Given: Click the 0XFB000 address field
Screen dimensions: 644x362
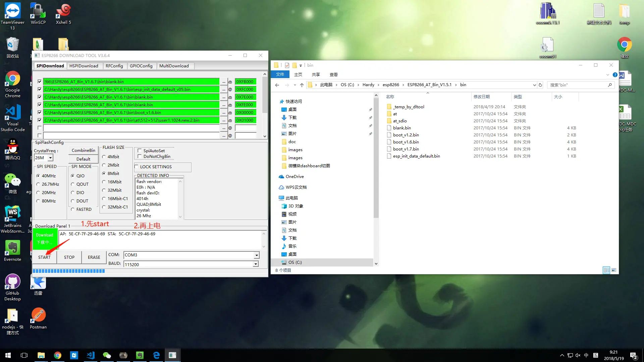Looking at the screenshot, I should point(246,81).
